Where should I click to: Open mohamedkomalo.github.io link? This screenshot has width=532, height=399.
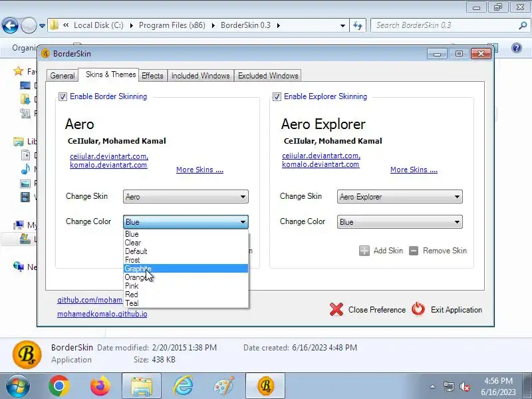(102, 313)
